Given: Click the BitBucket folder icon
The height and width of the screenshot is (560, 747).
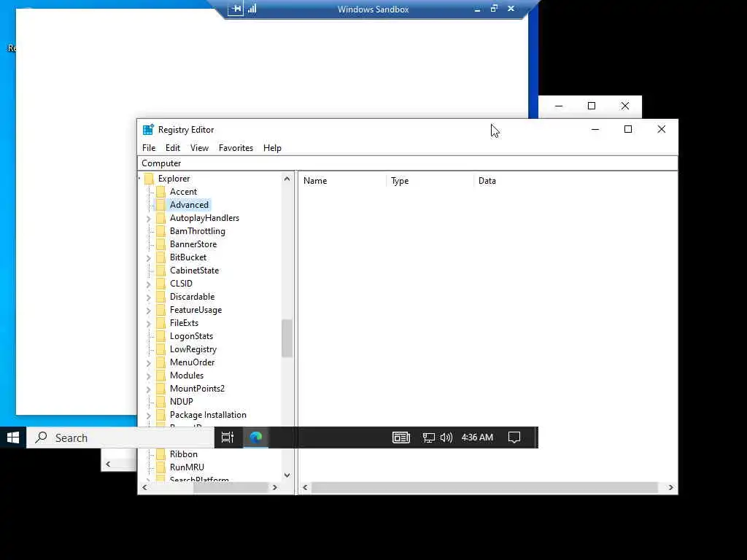Looking at the screenshot, I should (x=161, y=257).
